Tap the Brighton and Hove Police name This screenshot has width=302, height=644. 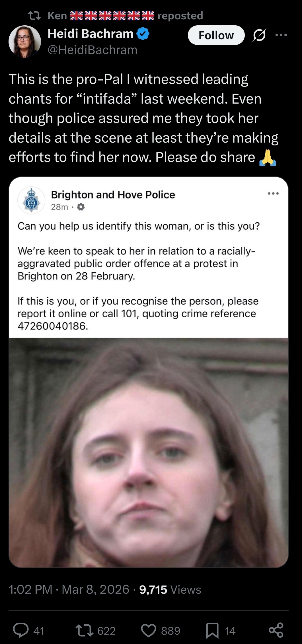click(113, 195)
